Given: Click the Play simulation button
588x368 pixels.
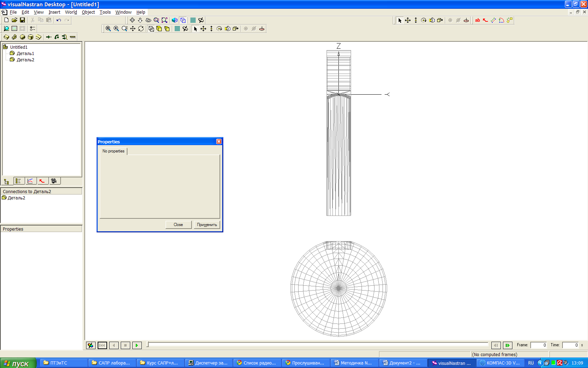Looking at the screenshot, I should [137, 346].
